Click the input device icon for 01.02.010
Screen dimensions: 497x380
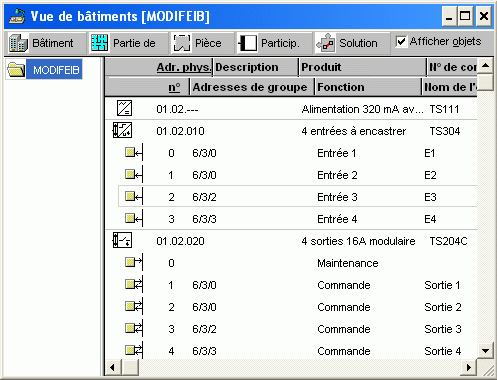click(122, 130)
